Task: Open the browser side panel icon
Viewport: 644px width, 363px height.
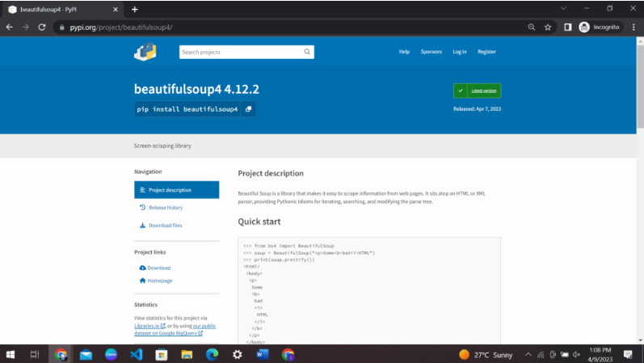Action: tap(567, 27)
